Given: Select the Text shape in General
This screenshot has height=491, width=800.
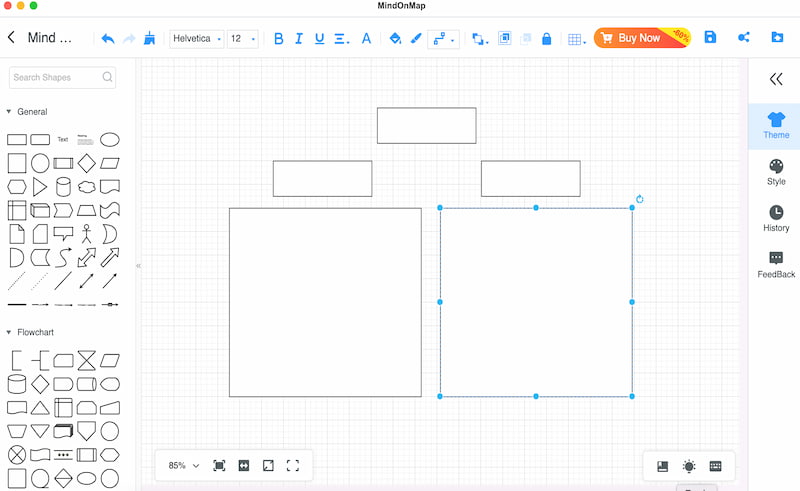Looking at the screenshot, I should coord(63,139).
